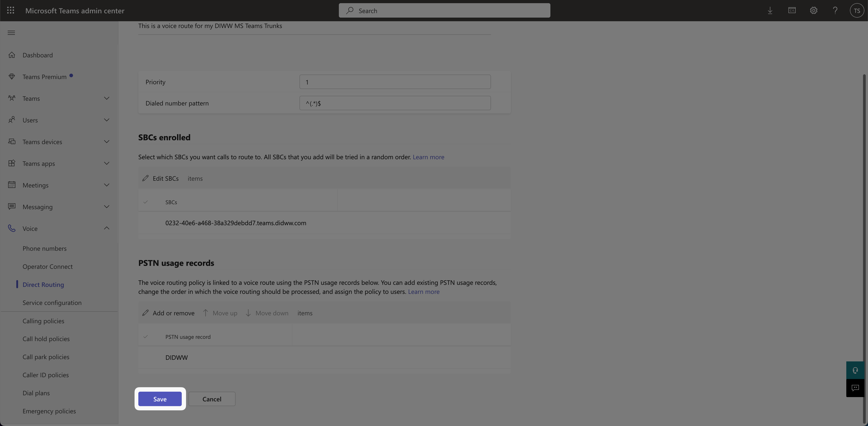Click the Users icon in sidebar
The width and height of the screenshot is (868, 426).
click(x=12, y=120)
